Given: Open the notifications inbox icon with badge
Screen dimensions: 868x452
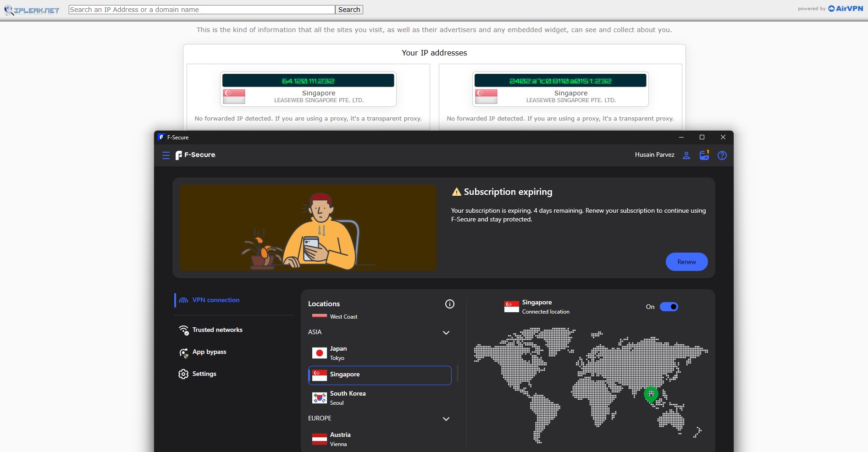Looking at the screenshot, I should coord(705,155).
